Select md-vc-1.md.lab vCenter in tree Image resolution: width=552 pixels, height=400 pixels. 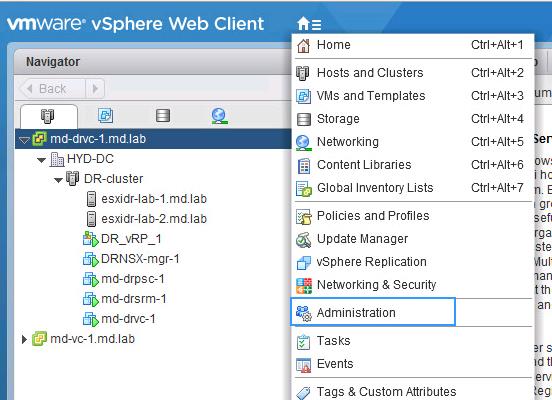pyautogui.click(x=92, y=339)
